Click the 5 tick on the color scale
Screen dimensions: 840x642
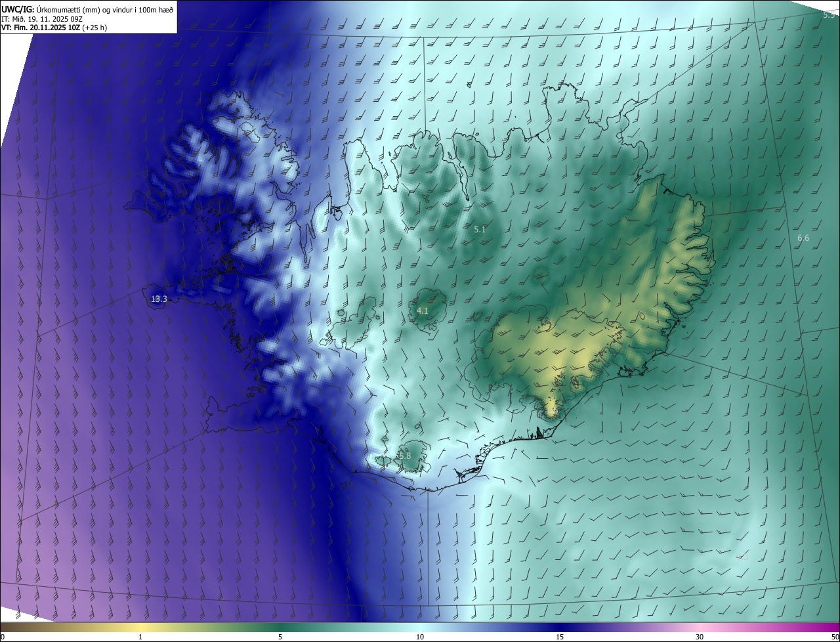[x=280, y=637]
